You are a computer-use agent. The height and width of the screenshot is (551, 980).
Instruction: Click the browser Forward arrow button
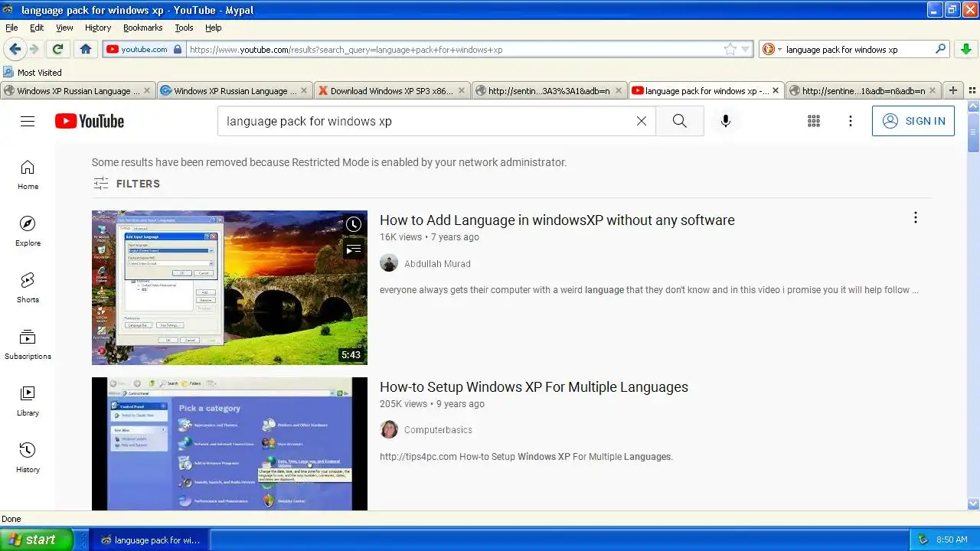pos(34,49)
